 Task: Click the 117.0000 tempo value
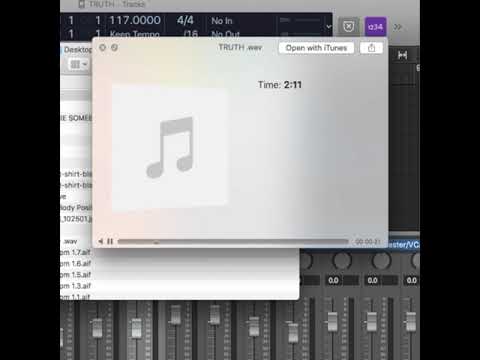135,20
